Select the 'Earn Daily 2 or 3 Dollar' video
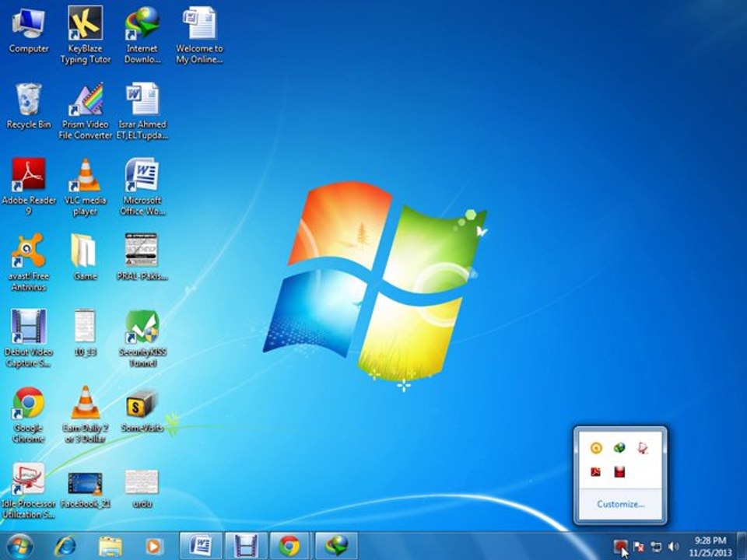 point(86,415)
